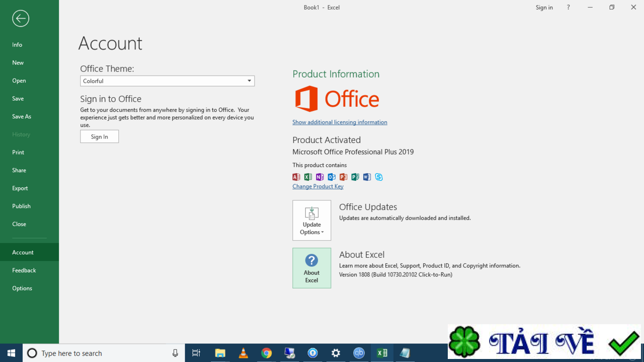Open Options from the sidebar menu
Viewport: 644px width, 362px height.
click(x=22, y=288)
